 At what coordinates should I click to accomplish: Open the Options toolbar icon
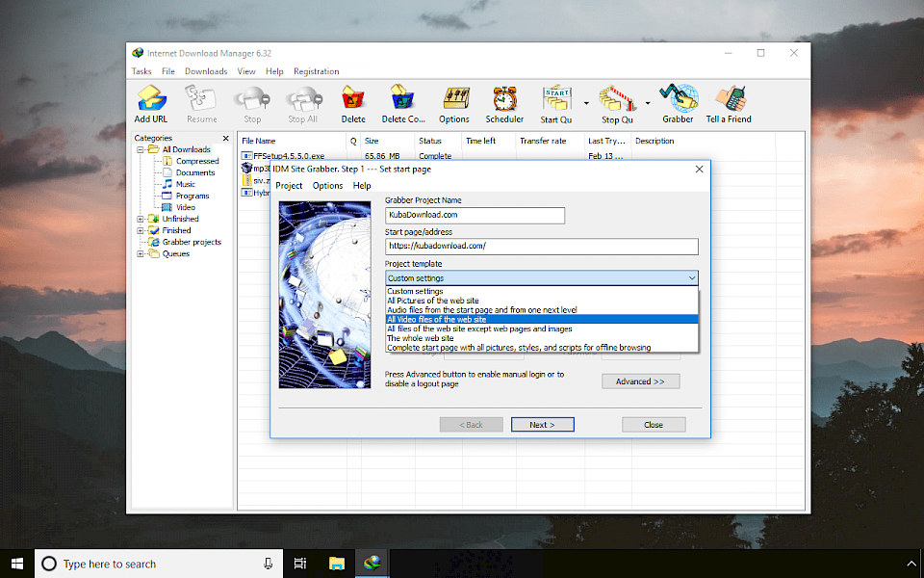[x=453, y=103]
